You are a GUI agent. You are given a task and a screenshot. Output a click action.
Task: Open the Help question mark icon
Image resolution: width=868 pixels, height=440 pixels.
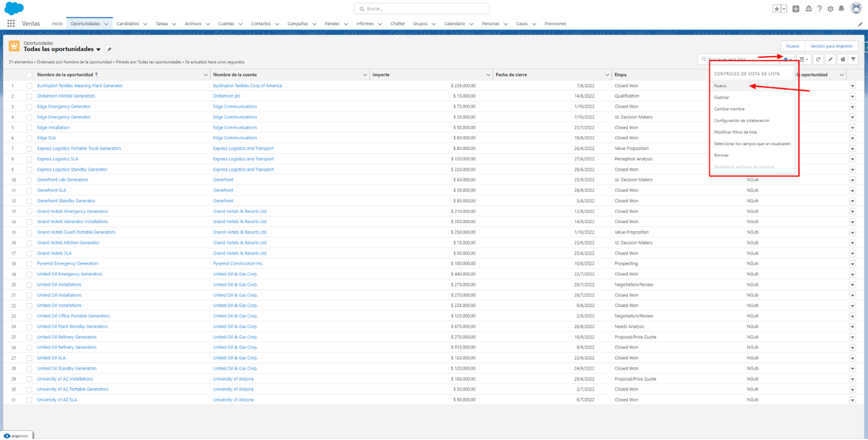(819, 9)
